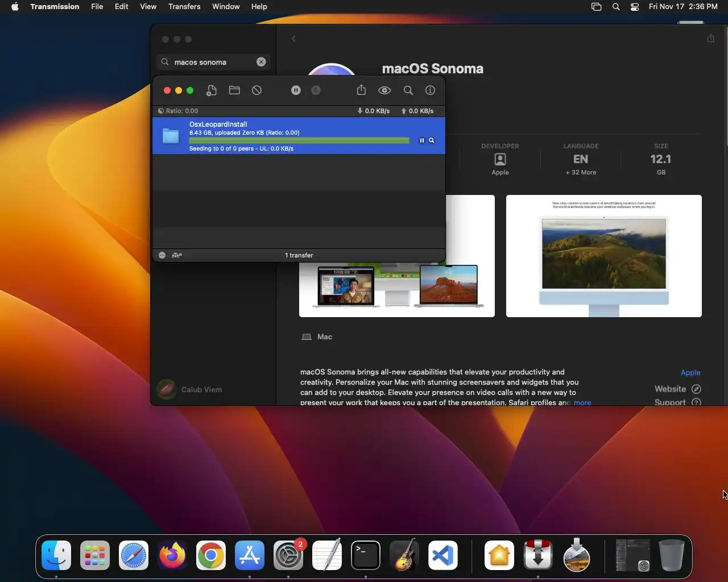Screen dimensions: 728x582
Task: Click the Resume all transfers toolbar button
Action: coord(316,90)
